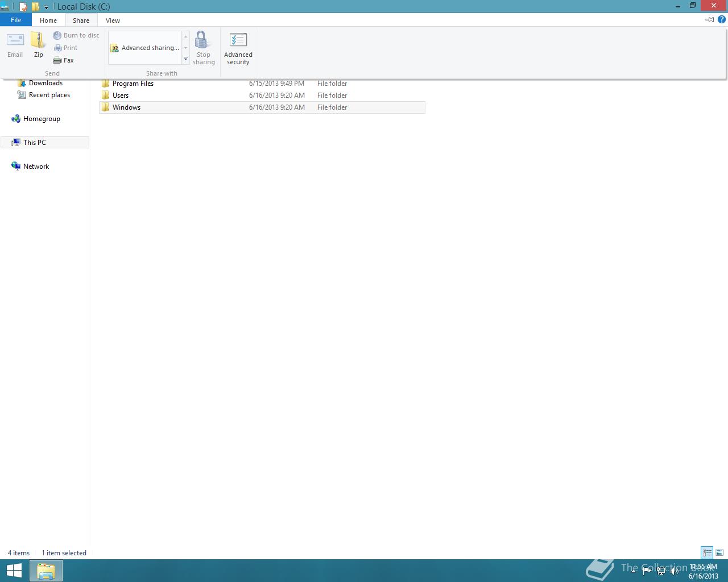Switch to details view in status bar
The image size is (728, 582).
pyautogui.click(x=707, y=552)
